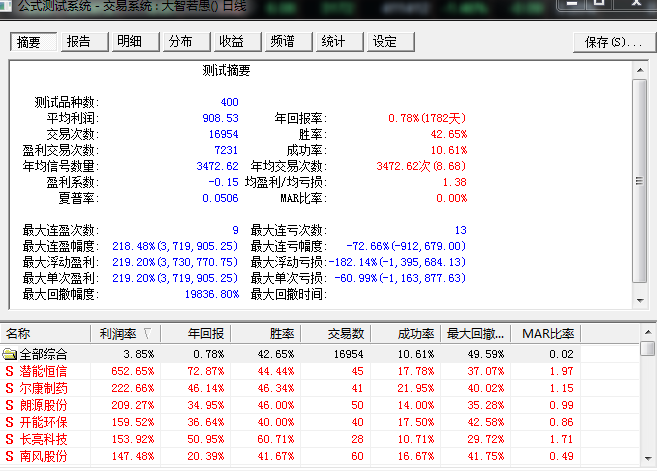This screenshot has height=471, width=657.
Task: Click the S icon beside 开能环保
Action: (10, 422)
